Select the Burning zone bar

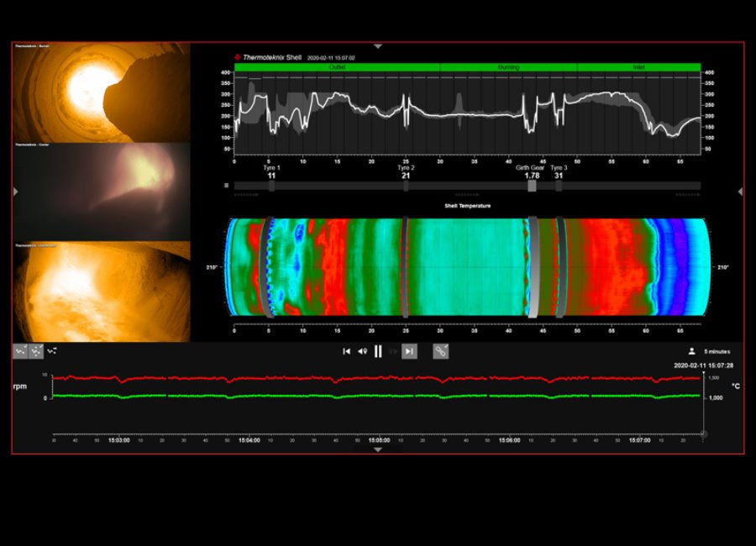[x=508, y=67]
